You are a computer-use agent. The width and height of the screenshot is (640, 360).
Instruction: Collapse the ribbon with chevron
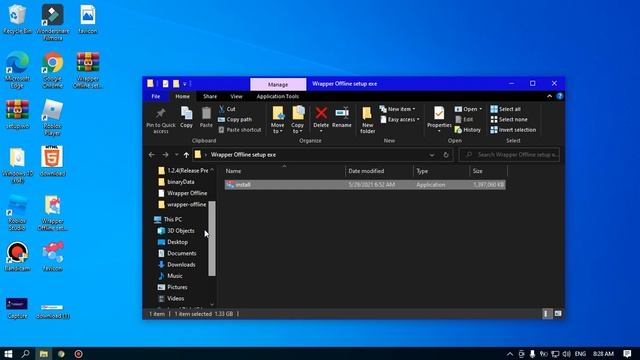(549, 96)
